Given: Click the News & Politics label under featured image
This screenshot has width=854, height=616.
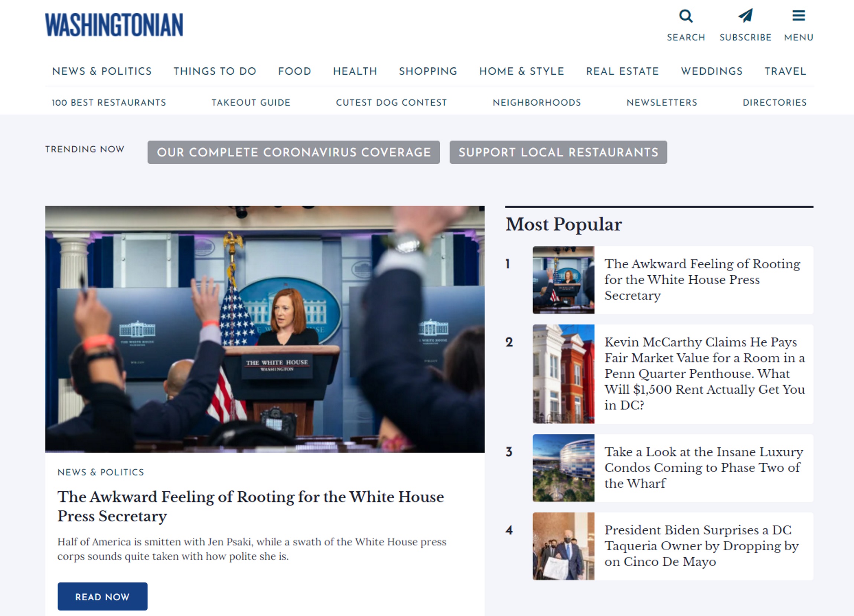Looking at the screenshot, I should point(101,472).
